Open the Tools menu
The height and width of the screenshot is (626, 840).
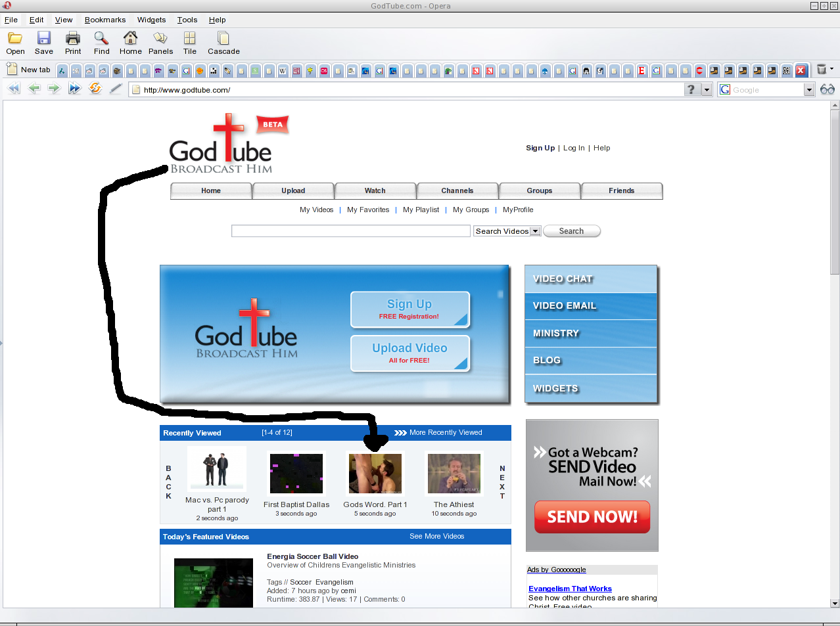tap(187, 20)
